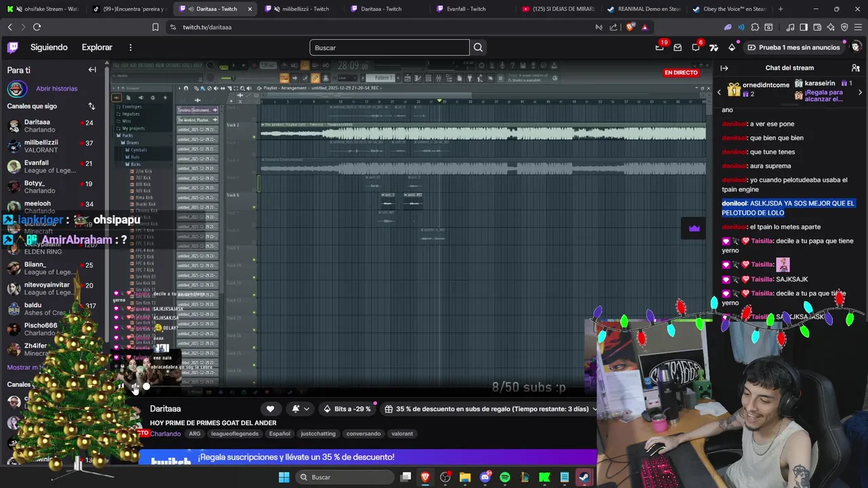Screen dimensions: 868x488
Task: Open the chat community users icon
Action: pyautogui.click(x=856, y=68)
